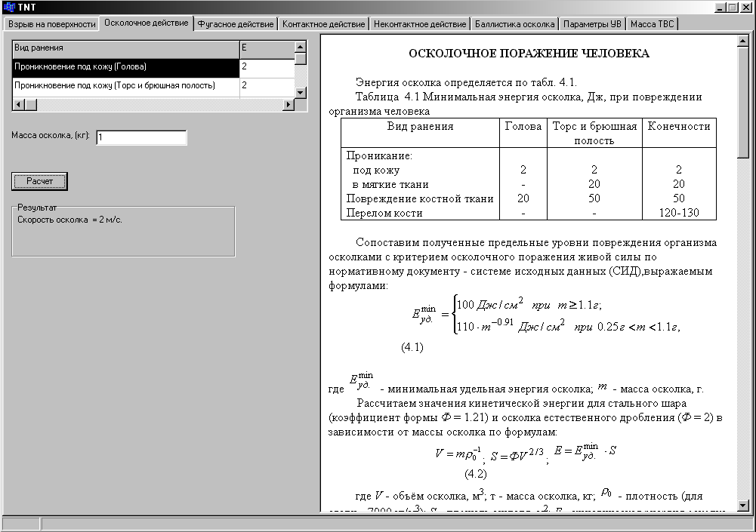Click the Масса осколка input field

[141, 137]
